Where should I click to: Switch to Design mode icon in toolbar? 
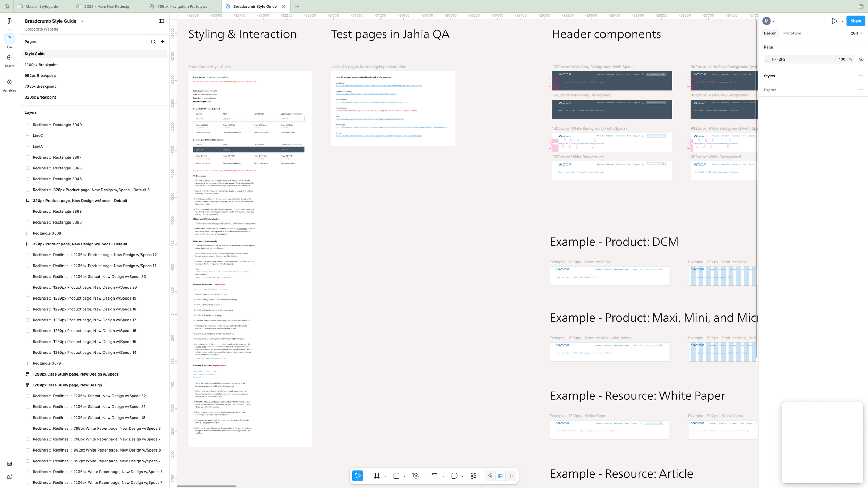(500, 476)
